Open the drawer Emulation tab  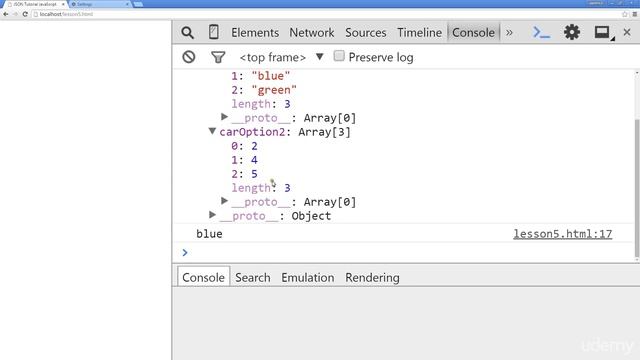pyautogui.click(x=307, y=278)
